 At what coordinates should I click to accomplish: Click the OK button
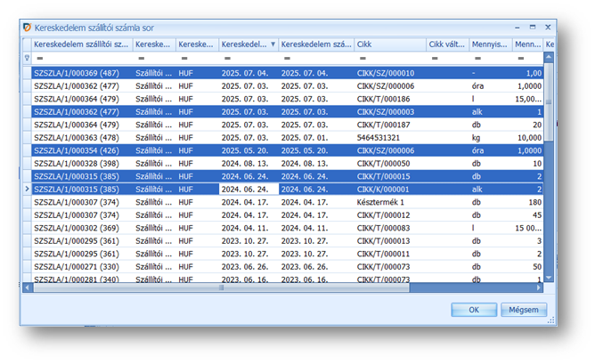(x=474, y=310)
